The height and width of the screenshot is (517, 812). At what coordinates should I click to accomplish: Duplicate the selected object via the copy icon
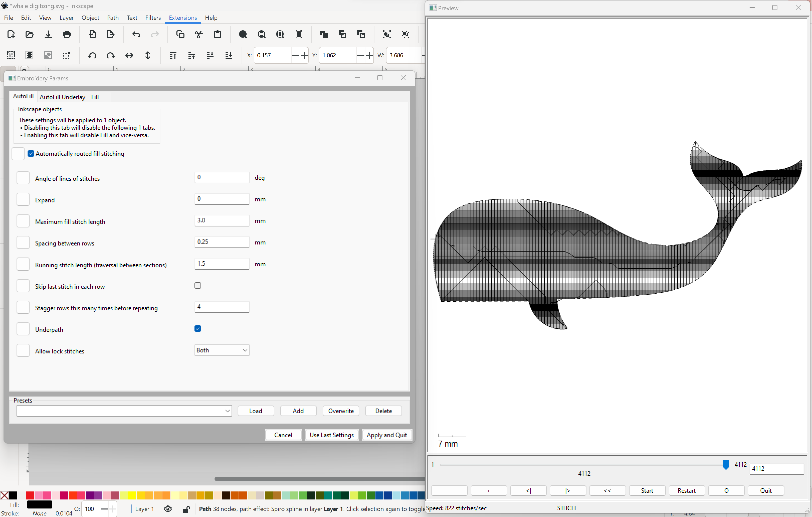click(x=180, y=34)
